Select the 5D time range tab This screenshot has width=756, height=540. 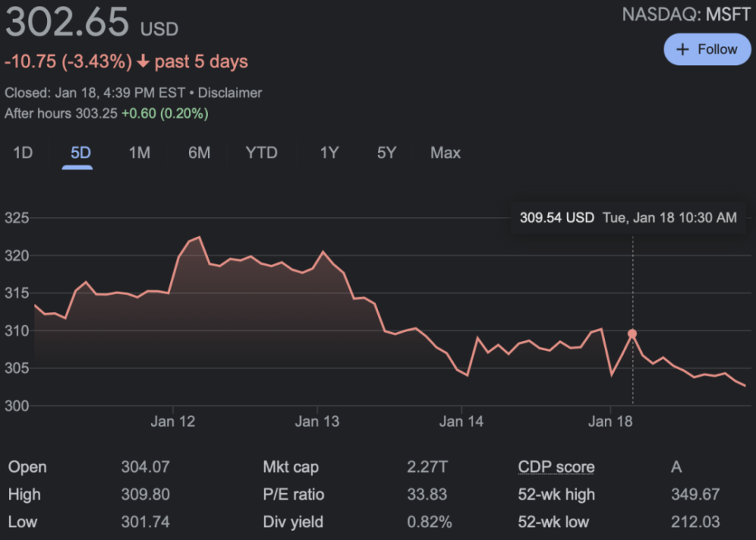tap(80, 153)
